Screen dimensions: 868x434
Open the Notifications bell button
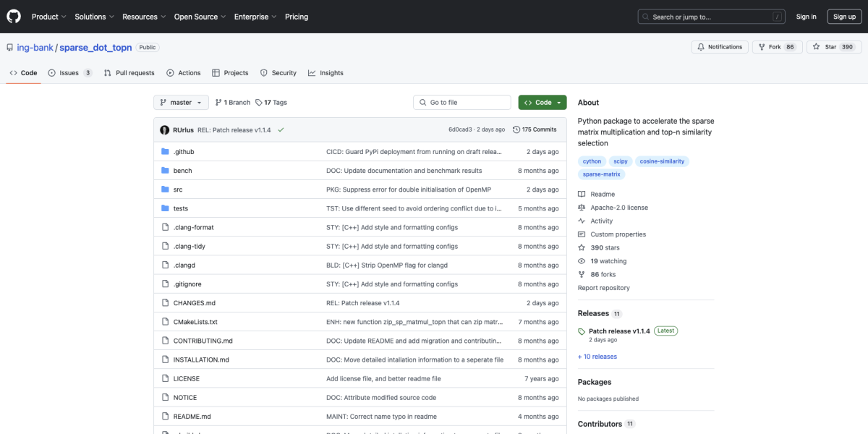pyautogui.click(x=720, y=47)
